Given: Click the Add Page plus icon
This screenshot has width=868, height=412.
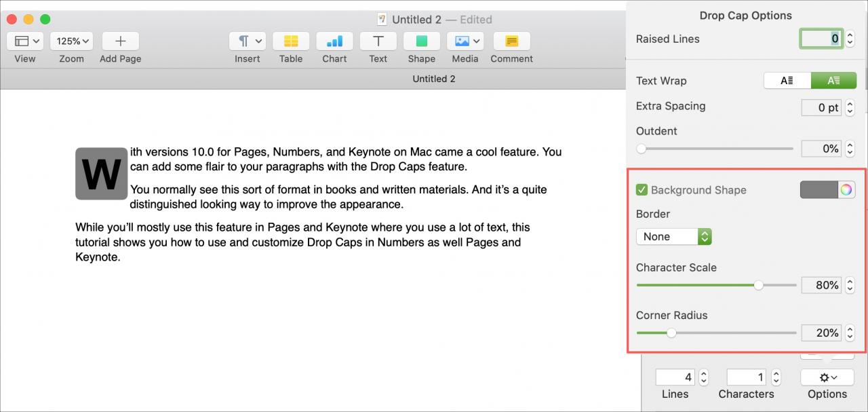Looking at the screenshot, I should [121, 41].
